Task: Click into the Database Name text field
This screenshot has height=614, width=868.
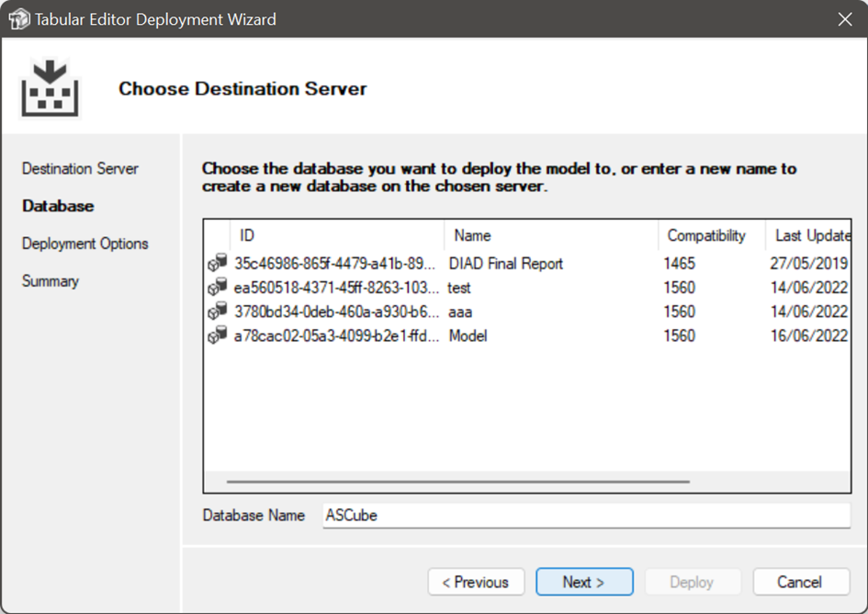Action: coord(586,516)
